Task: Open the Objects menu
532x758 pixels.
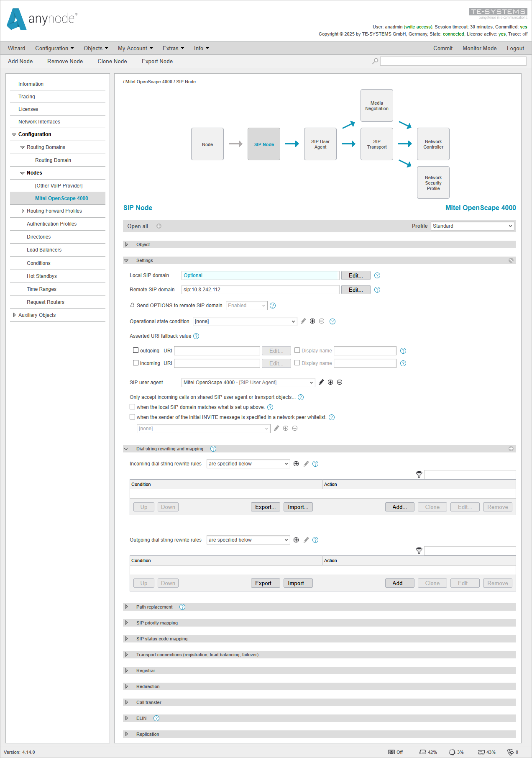Action: tap(96, 49)
